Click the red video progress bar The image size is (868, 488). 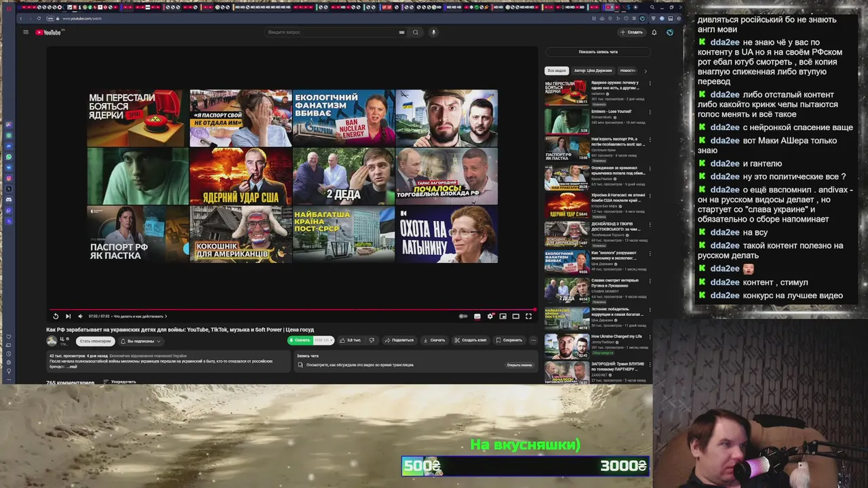[x=292, y=309]
